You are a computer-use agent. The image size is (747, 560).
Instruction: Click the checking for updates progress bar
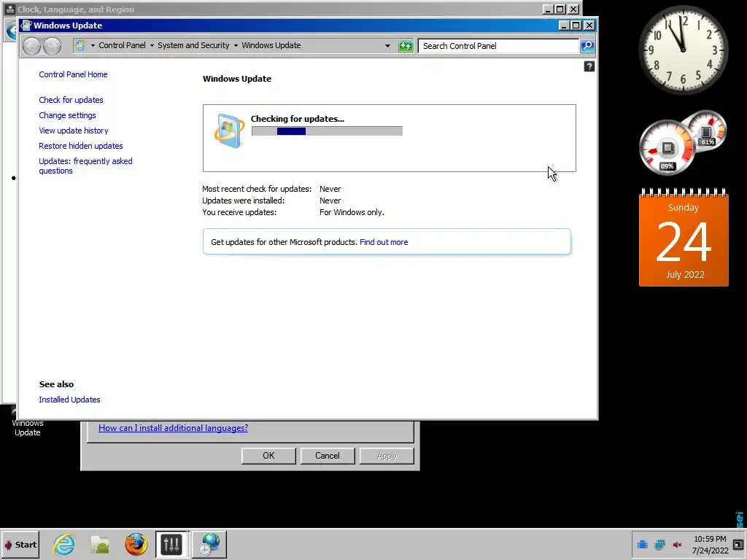click(x=327, y=131)
